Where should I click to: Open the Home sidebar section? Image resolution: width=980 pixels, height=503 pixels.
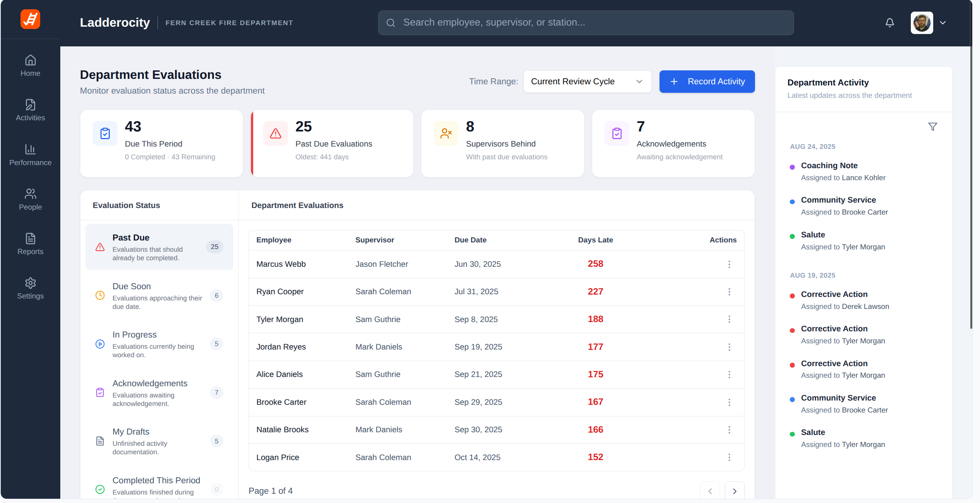tap(30, 66)
